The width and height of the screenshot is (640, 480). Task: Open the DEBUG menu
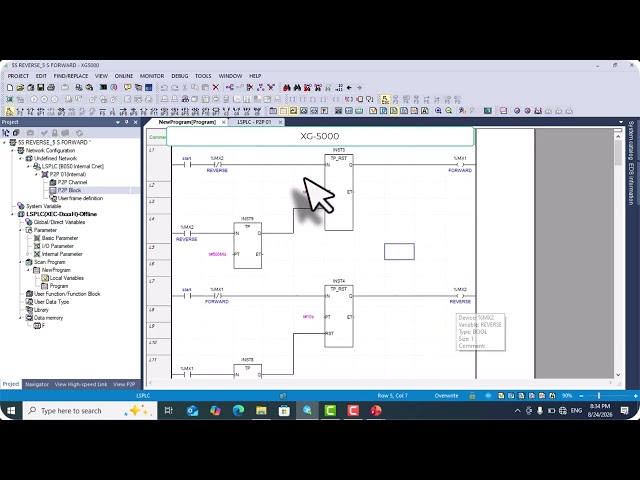click(x=180, y=76)
